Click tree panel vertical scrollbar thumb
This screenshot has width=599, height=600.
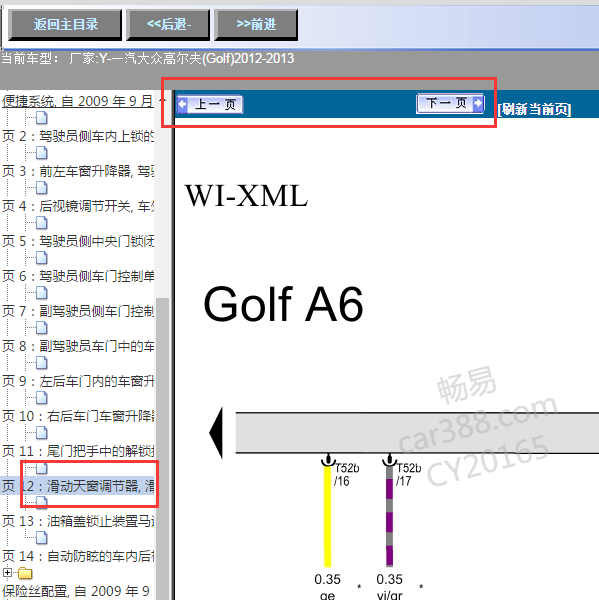[x=163, y=448]
